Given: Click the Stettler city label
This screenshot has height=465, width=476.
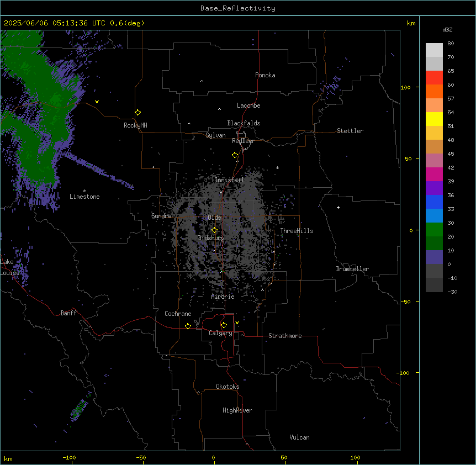Looking at the screenshot, I should tap(350, 131).
